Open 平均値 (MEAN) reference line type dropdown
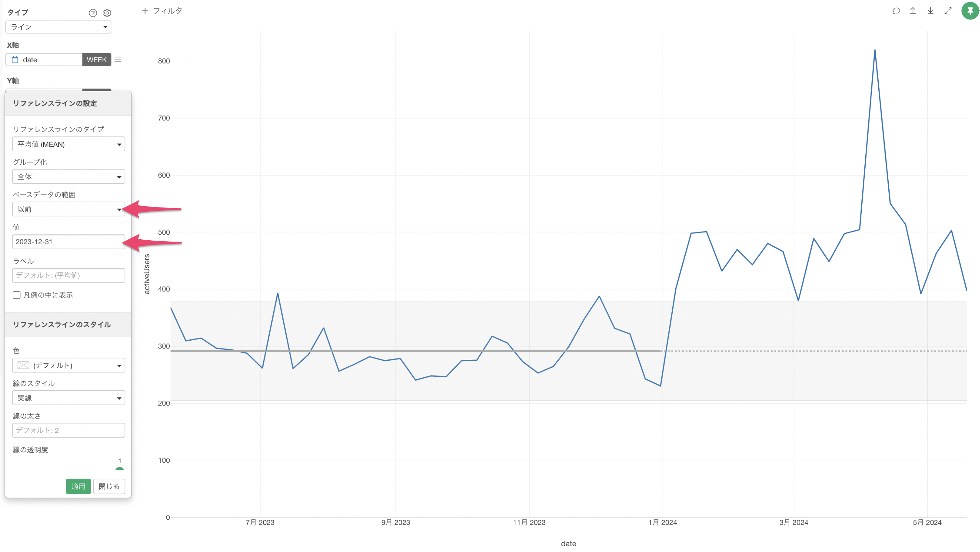The height and width of the screenshot is (552, 980). (x=69, y=144)
